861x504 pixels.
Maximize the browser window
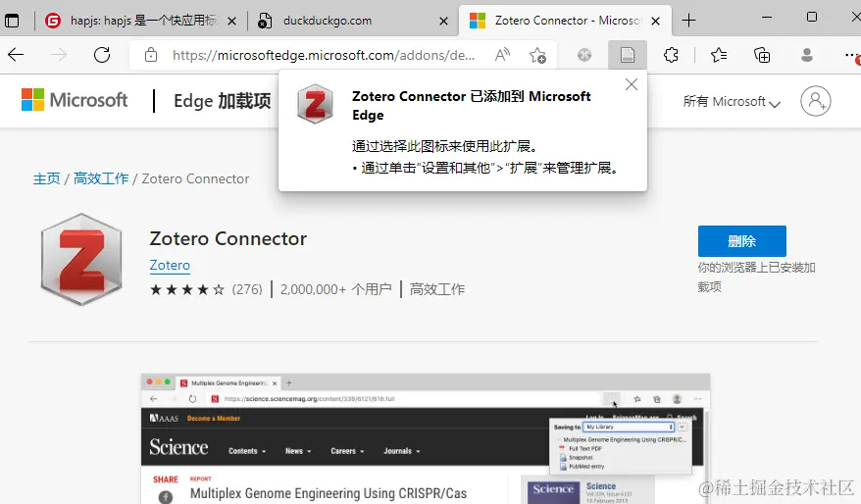click(812, 18)
